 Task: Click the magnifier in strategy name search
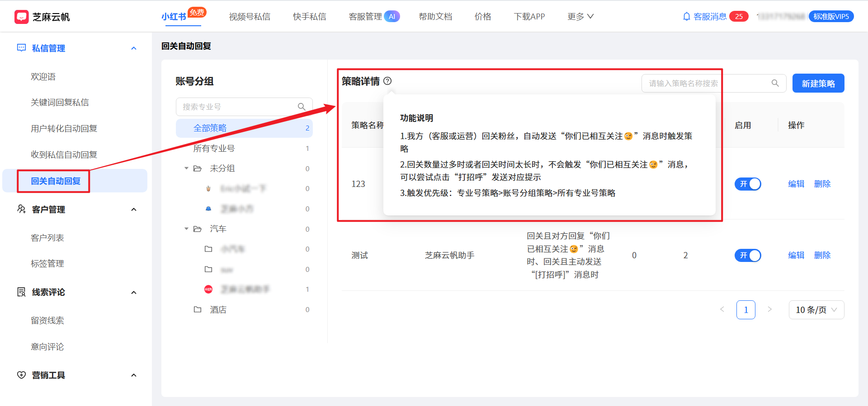click(x=775, y=83)
